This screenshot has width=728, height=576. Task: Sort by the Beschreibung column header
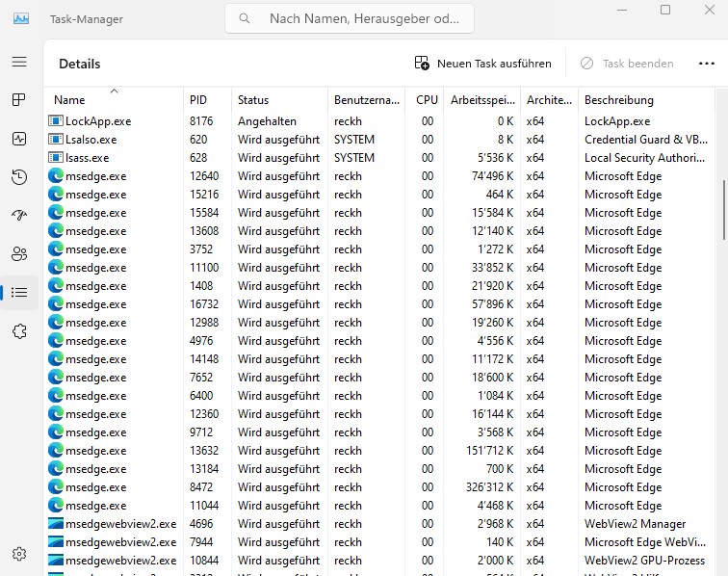coord(646,100)
